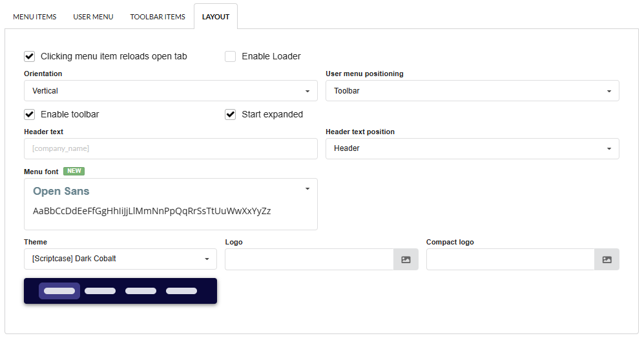
Task: Click the Compact logo label
Action: tap(450, 242)
